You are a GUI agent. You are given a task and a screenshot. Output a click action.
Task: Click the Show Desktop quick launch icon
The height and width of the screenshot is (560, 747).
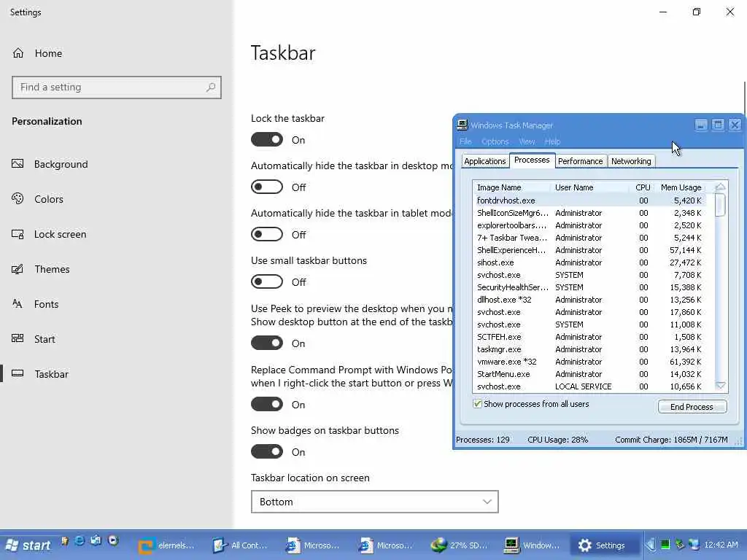(96, 540)
